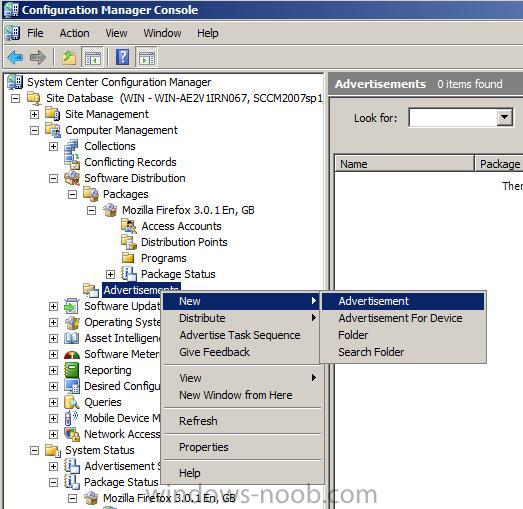This screenshot has height=509, width=523.
Task: Collapse the Software Distribution node
Action: tap(53, 178)
